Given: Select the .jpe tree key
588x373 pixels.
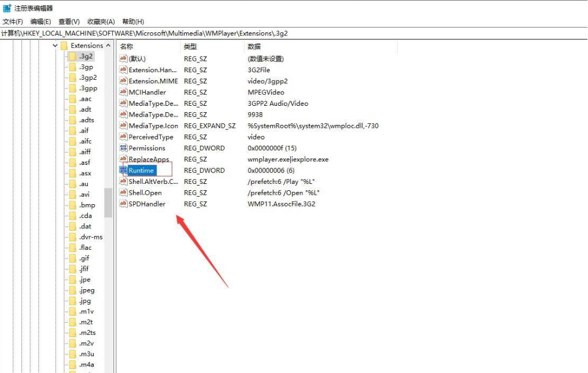Looking at the screenshot, I should point(85,279).
